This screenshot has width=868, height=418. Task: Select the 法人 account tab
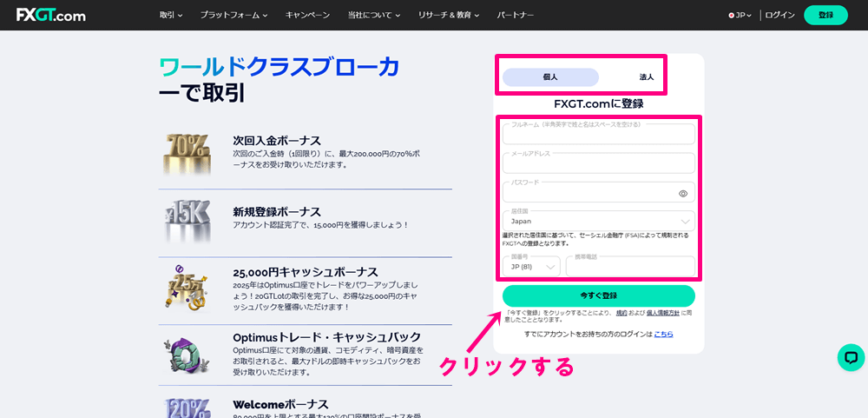coord(647,77)
